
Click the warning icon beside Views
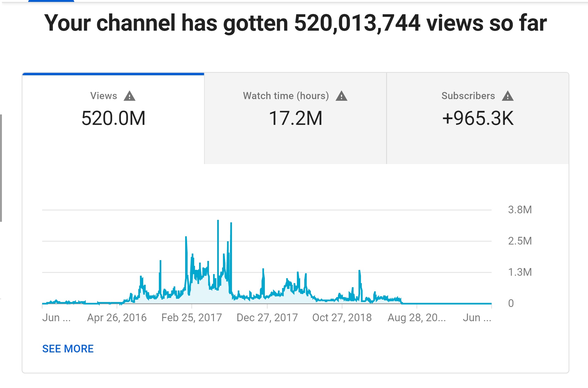coord(130,96)
